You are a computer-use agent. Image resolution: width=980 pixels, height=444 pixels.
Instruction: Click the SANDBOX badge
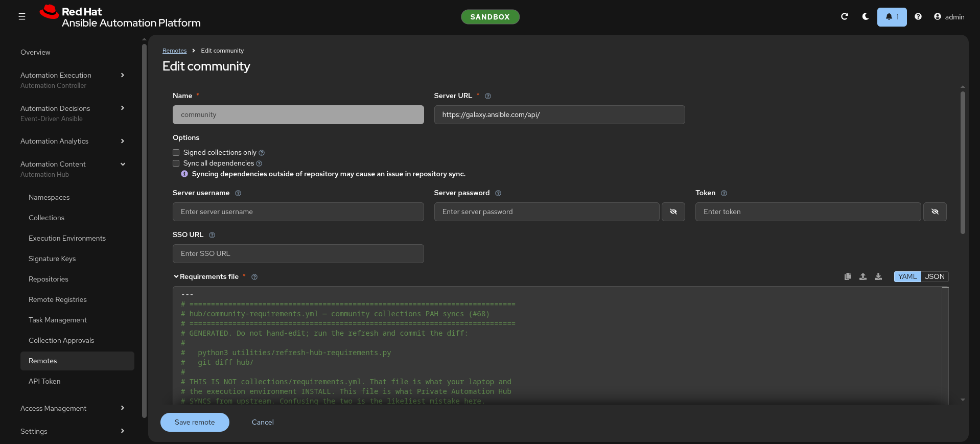[x=490, y=17]
